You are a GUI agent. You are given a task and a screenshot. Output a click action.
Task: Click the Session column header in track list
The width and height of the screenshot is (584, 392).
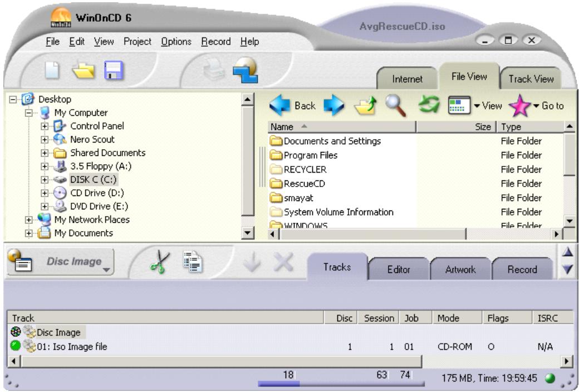379,318
